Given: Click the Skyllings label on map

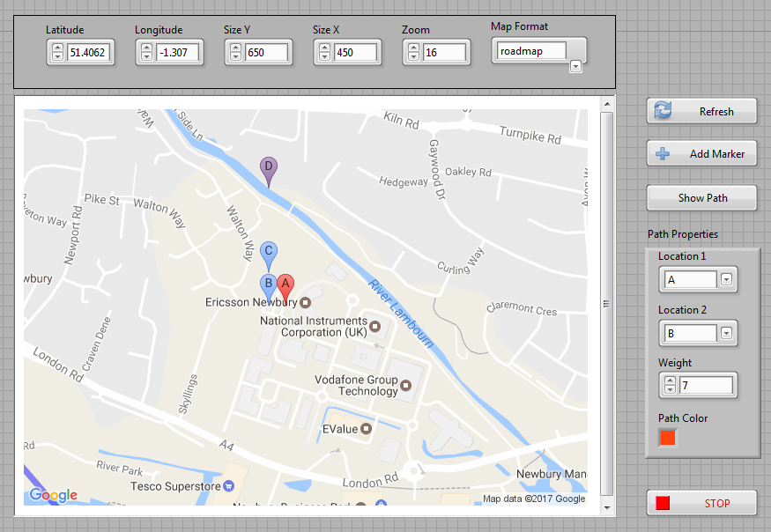Looking at the screenshot, I should [x=188, y=394].
